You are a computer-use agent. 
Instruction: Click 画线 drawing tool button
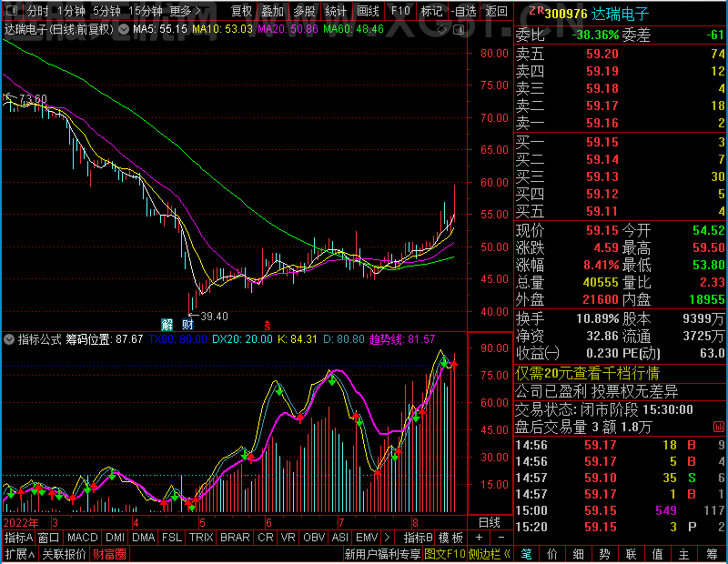(x=368, y=11)
